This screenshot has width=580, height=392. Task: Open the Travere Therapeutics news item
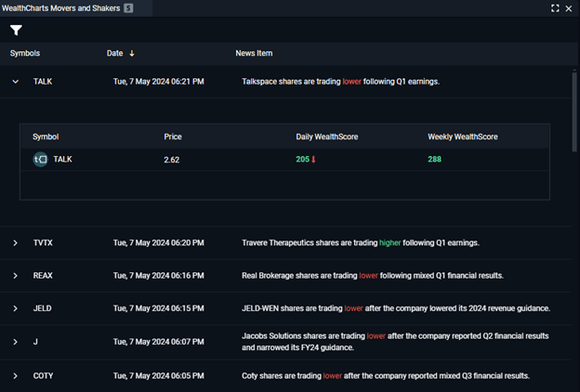click(x=361, y=243)
